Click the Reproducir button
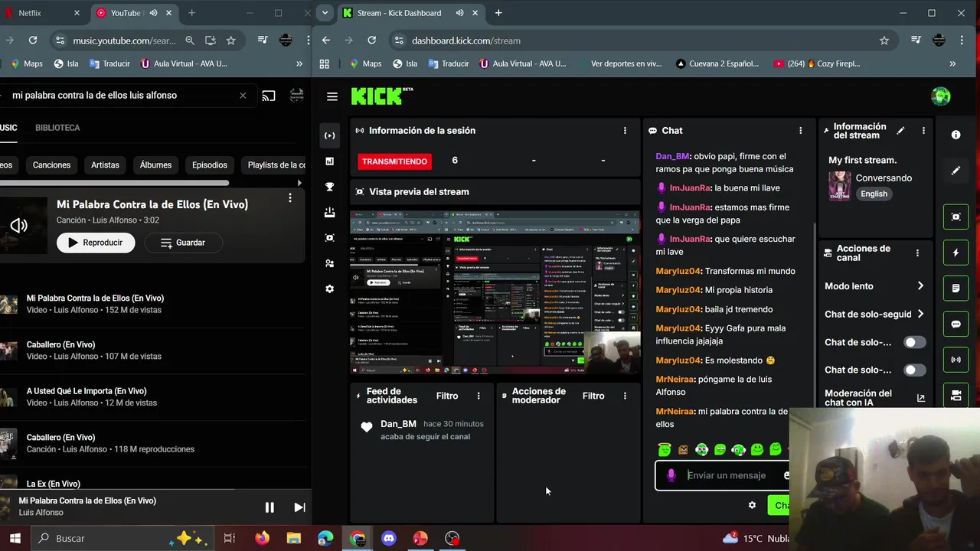The width and height of the screenshot is (980, 551). pyautogui.click(x=96, y=243)
